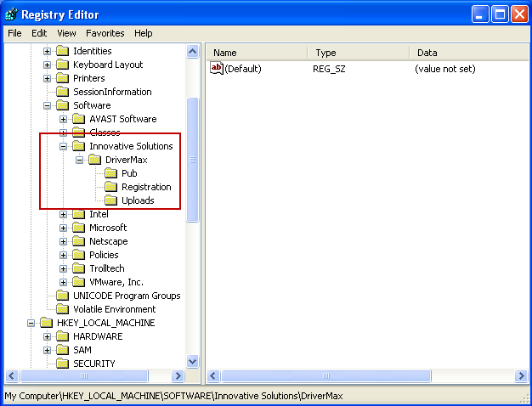Click the Innovative Solutions folder icon
The height and width of the screenshot is (406, 532).
coord(79,146)
